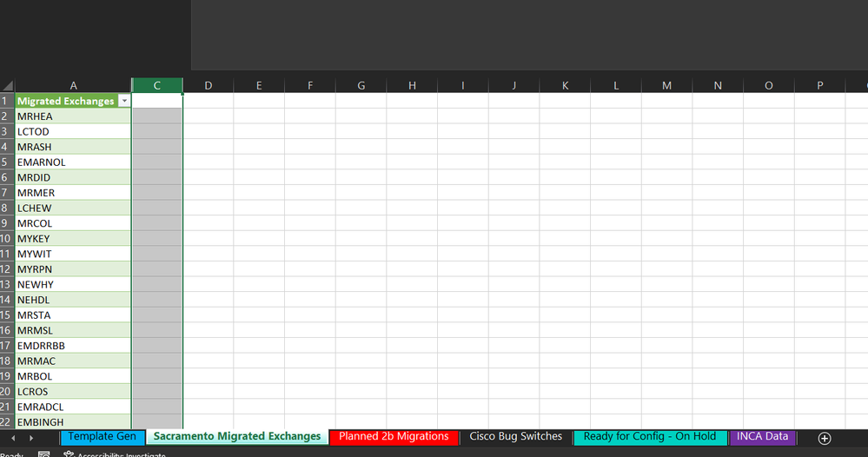Select cell containing MRCOL
This screenshot has height=457, width=868.
point(73,223)
